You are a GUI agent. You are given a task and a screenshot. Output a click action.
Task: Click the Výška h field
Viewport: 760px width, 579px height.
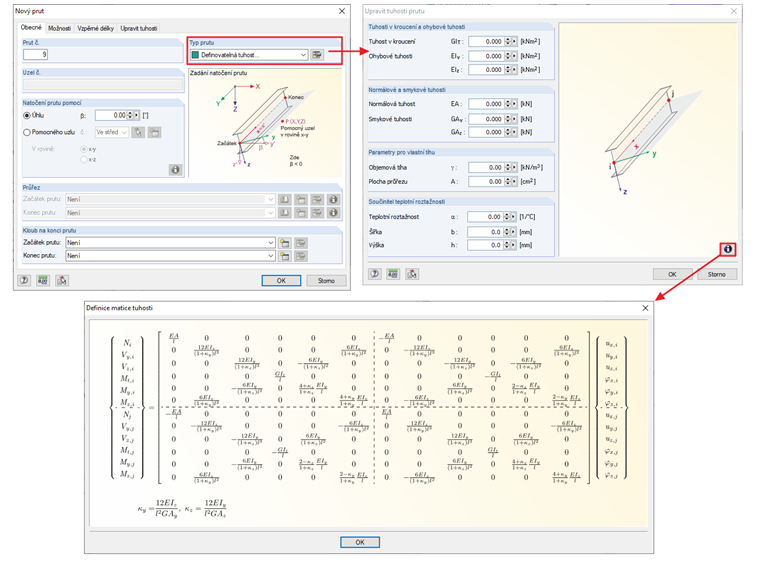click(486, 245)
